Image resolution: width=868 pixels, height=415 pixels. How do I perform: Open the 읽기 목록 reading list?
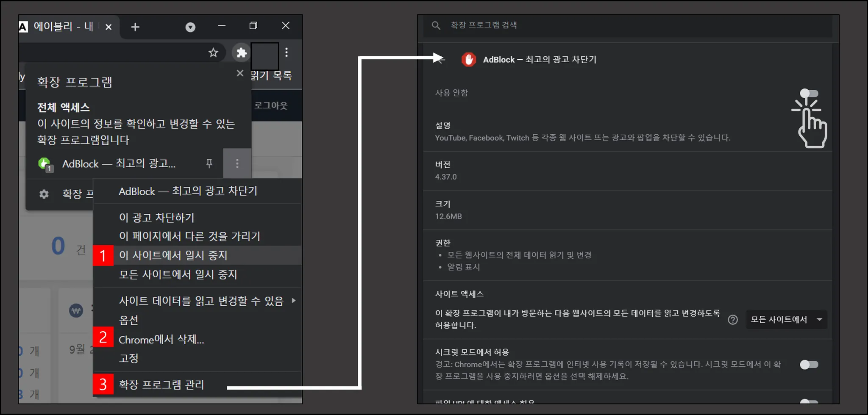click(x=271, y=76)
